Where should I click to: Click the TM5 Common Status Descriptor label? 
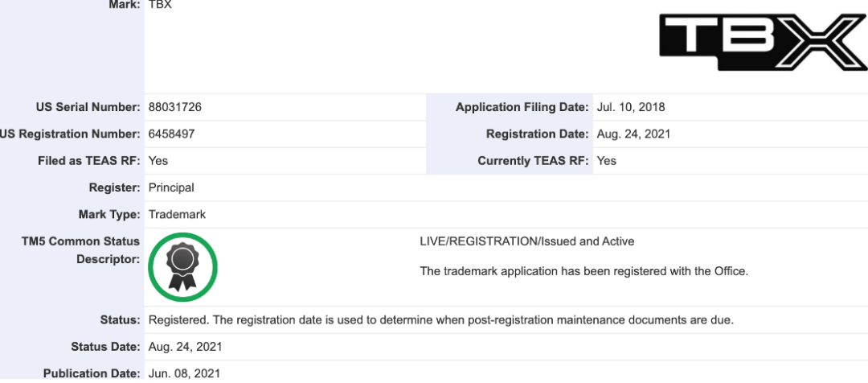pos(81,250)
